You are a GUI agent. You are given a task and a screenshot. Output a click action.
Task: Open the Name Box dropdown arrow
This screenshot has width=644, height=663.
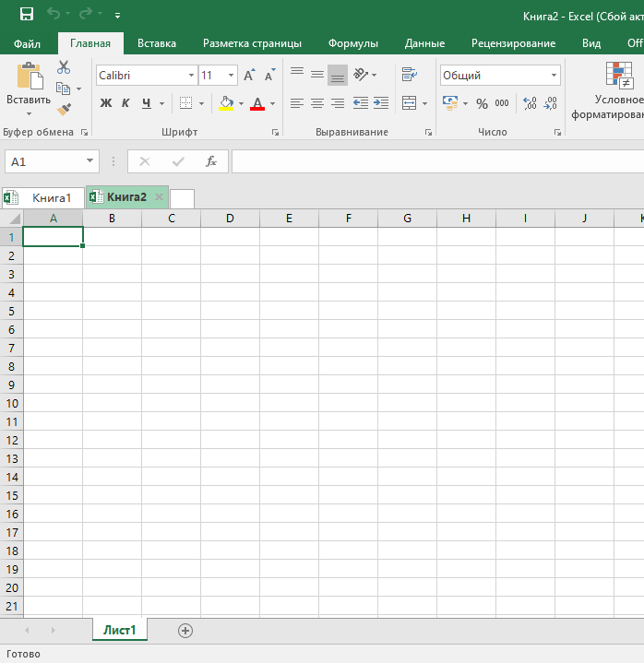[x=89, y=161]
